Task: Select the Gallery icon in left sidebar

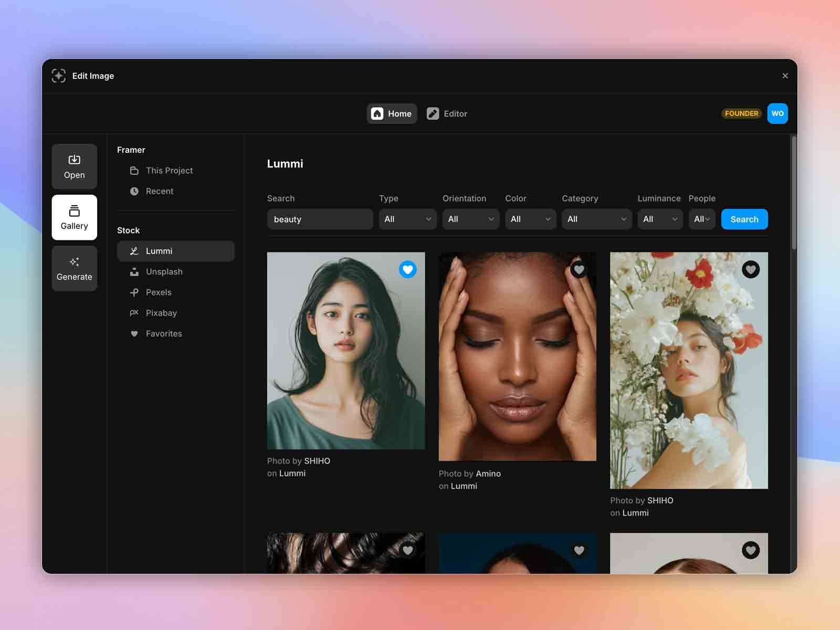Action: (x=74, y=211)
